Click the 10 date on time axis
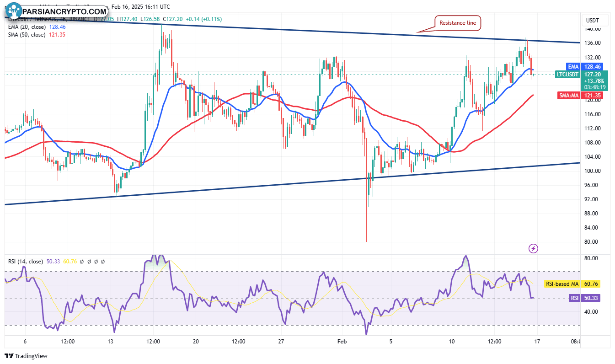The height and width of the screenshot is (364, 615). [x=452, y=342]
